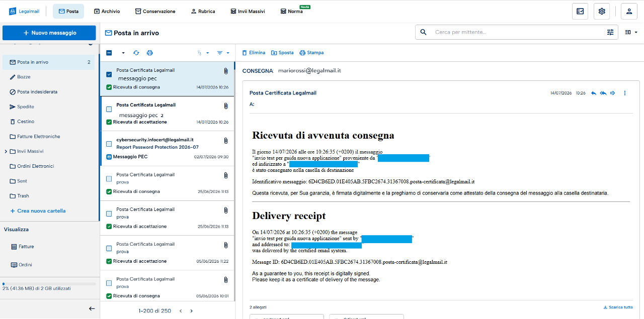The height and width of the screenshot is (319, 644).
Task: Click the Stampa button
Action: 311,53
